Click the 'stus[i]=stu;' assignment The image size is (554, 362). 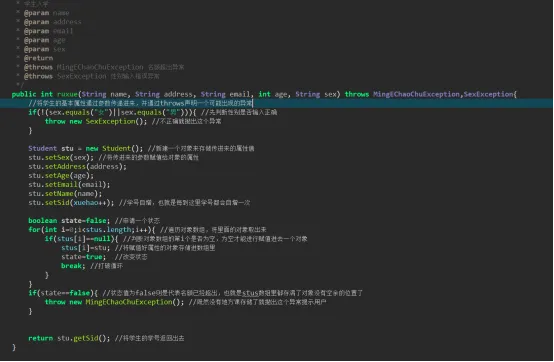tap(86, 248)
